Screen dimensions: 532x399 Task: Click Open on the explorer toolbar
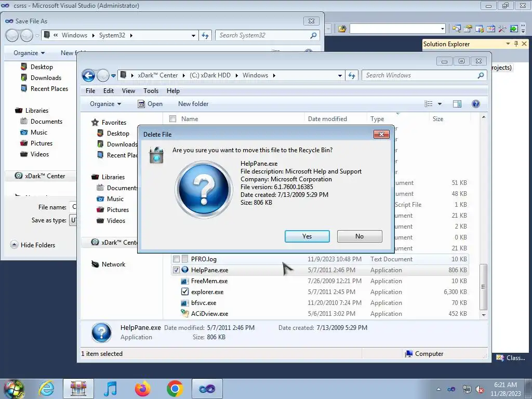[x=150, y=104]
